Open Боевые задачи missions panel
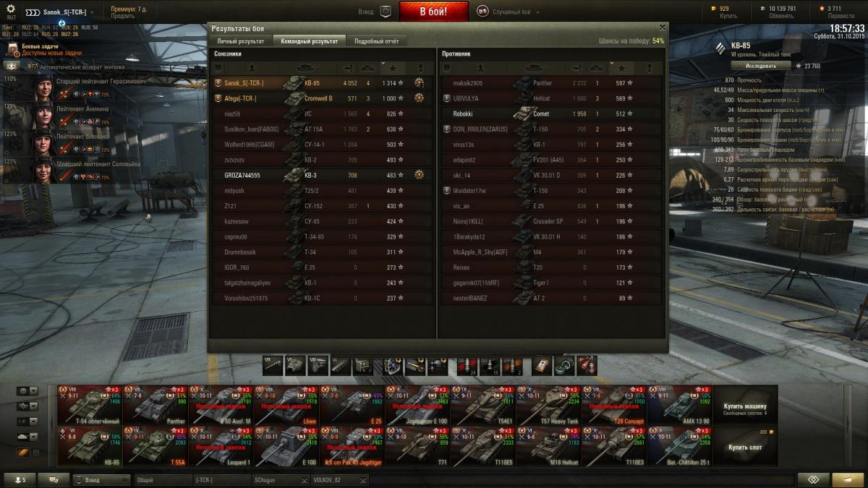868x488 pixels. click(x=43, y=49)
